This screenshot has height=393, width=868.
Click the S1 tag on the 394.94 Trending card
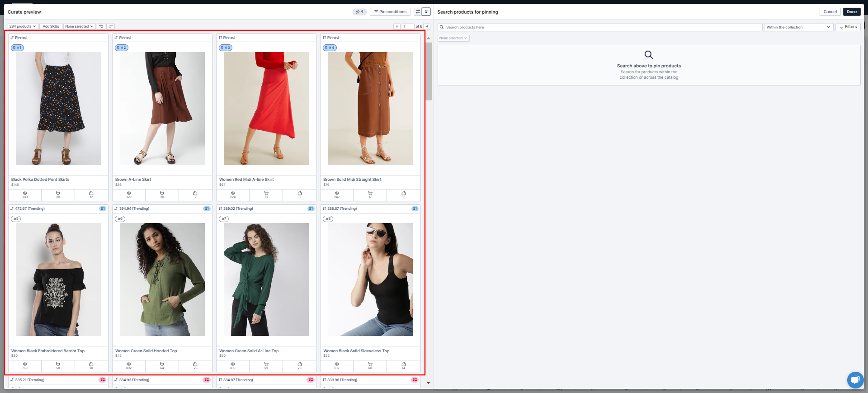point(207,208)
